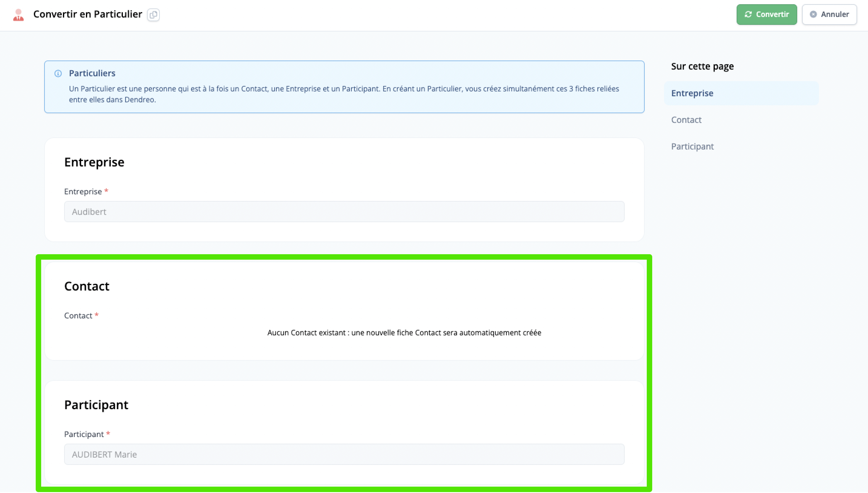Click the 'Convertir en Particulier' page title
The width and height of the screenshot is (868, 493).
point(88,14)
